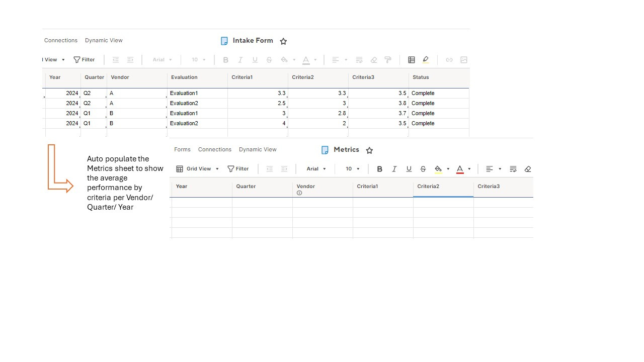The height and width of the screenshot is (362, 644).
Task: Click info icon under Vendor column header
Action: point(299,193)
